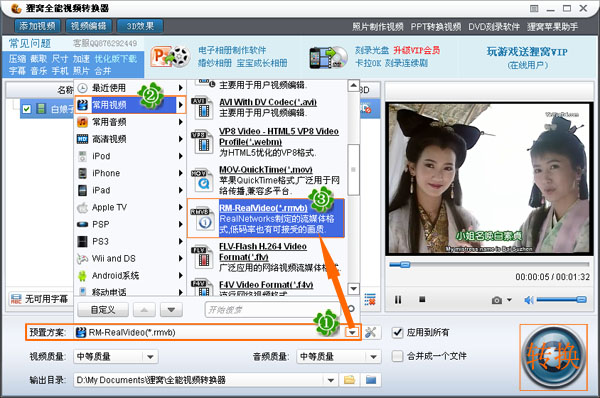
Task: Choose RMVB RealVideo format icon
Action: [x=202, y=219]
